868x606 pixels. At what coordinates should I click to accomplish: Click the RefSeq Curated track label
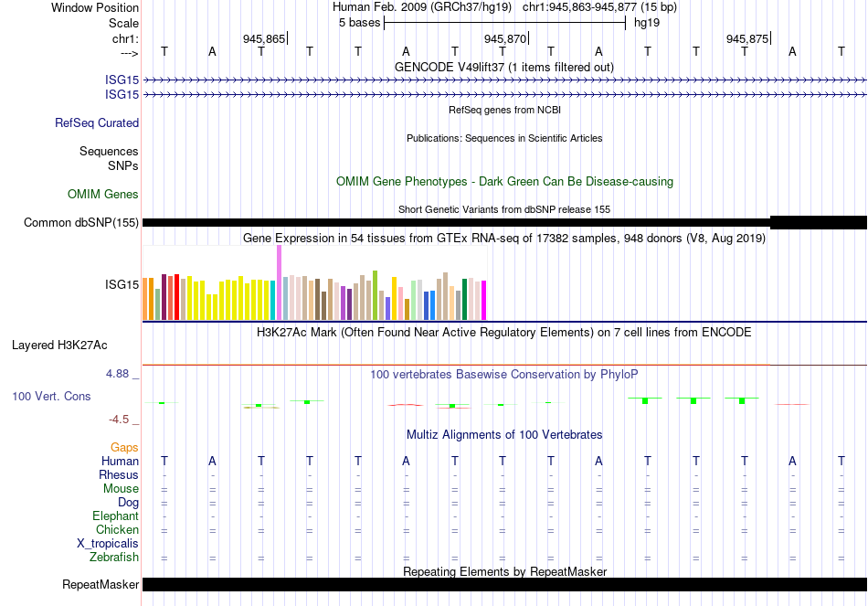[x=96, y=123]
